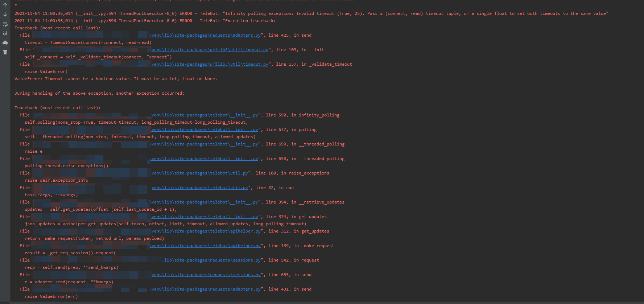Open telebot __init__.py link at line 658
The height and width of the screenshot is (304, 644).
pyautogui.click(x=204, y=159)
